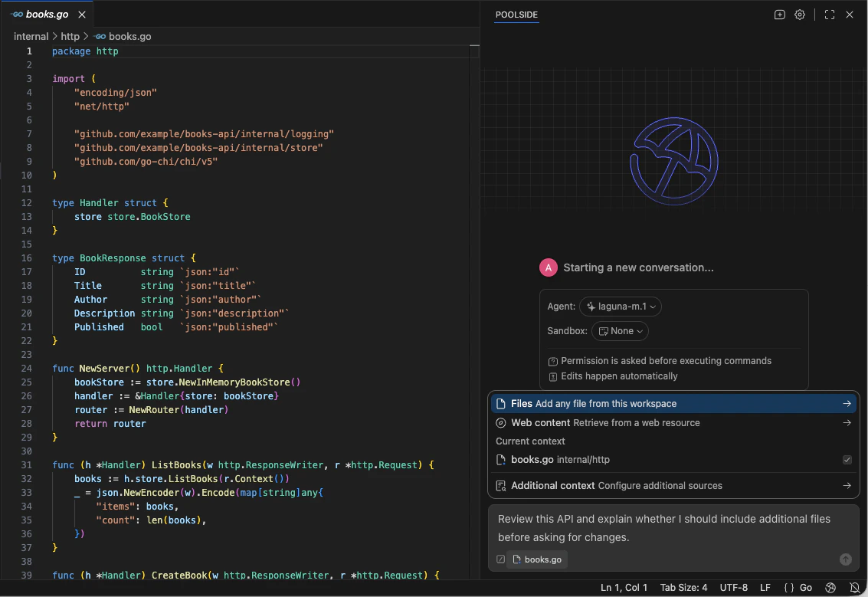The image size is (868, 597).
Task: Start a new Poolside chat
Action: coord(779,15)
